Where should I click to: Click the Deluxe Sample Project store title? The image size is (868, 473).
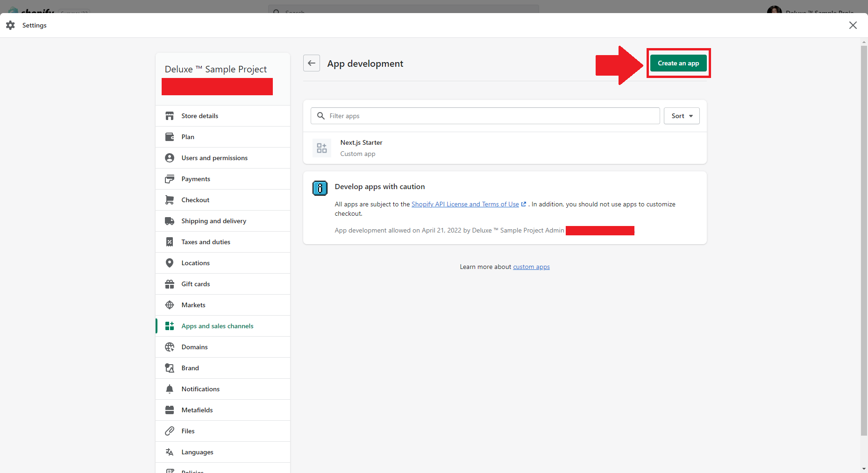[216, 69]
